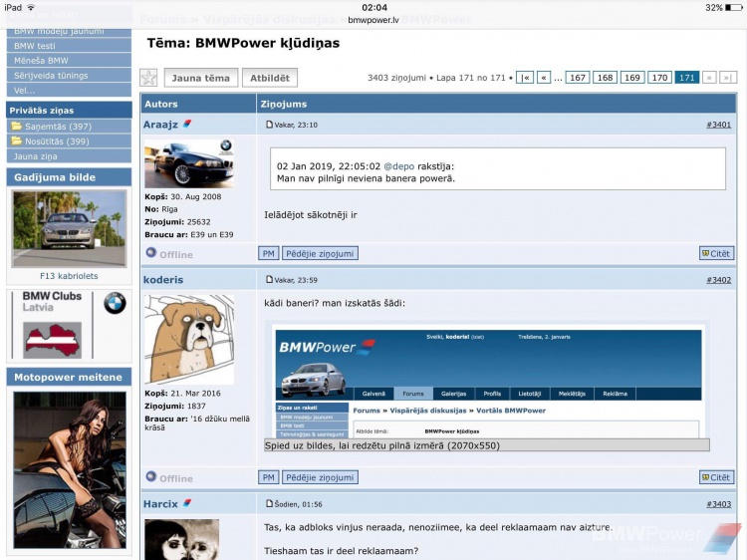Click Motopower meitene section header
Screen dimensions: 747x560
(x=69, y=377)
